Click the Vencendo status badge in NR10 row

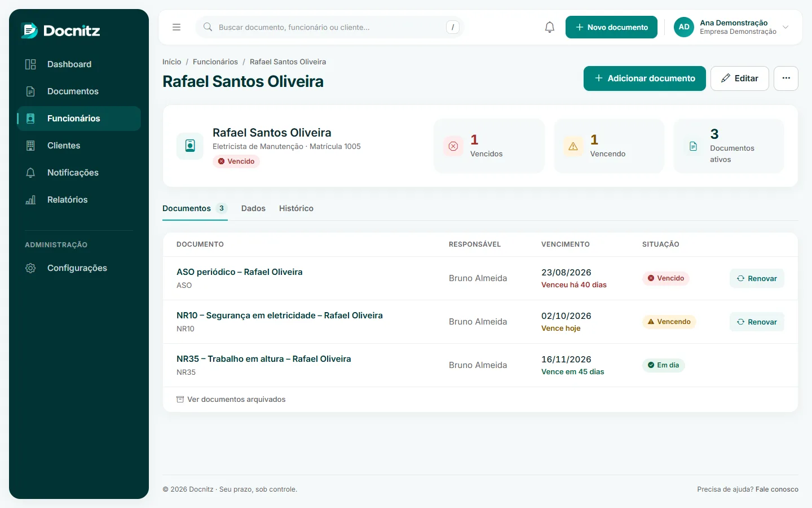pyautogui.click(x=669, y=322)
